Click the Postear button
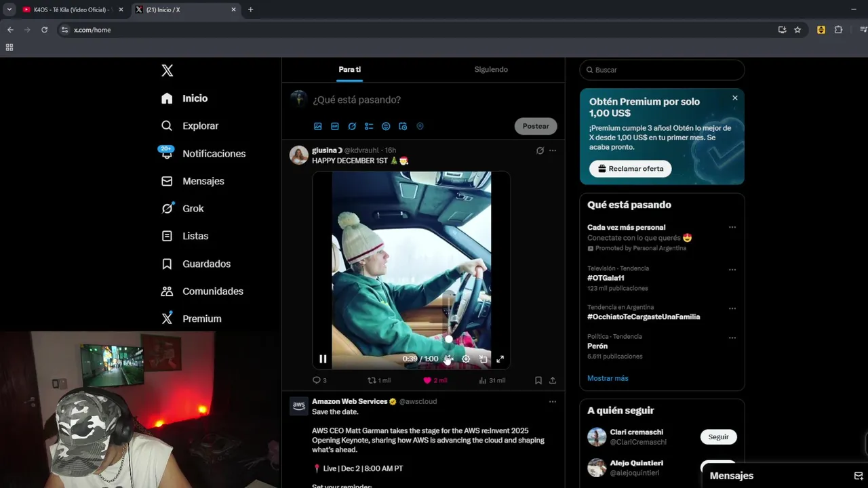The image size is (868, 488). click(x=536, y=126)
